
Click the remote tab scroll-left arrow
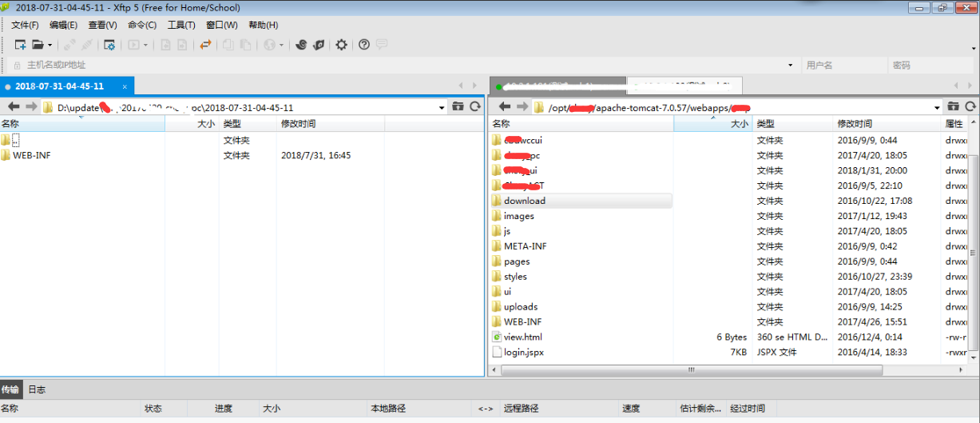(957, 86)
